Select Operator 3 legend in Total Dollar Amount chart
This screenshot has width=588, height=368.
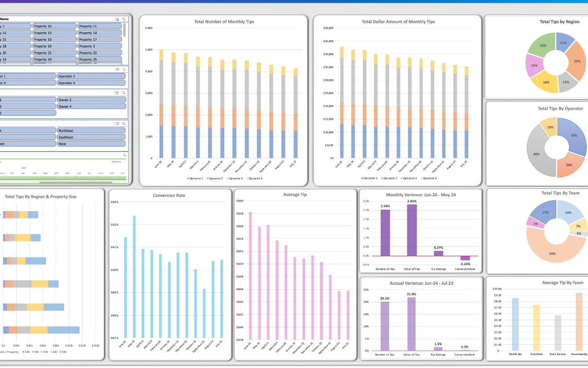(x=408, y=178)
